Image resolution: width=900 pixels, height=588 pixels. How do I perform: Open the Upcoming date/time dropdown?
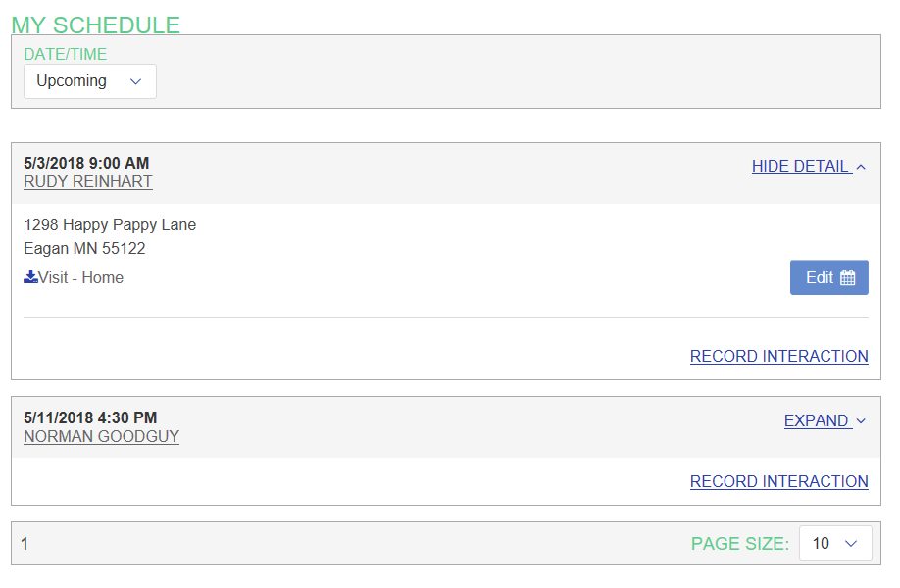point(89,81)
